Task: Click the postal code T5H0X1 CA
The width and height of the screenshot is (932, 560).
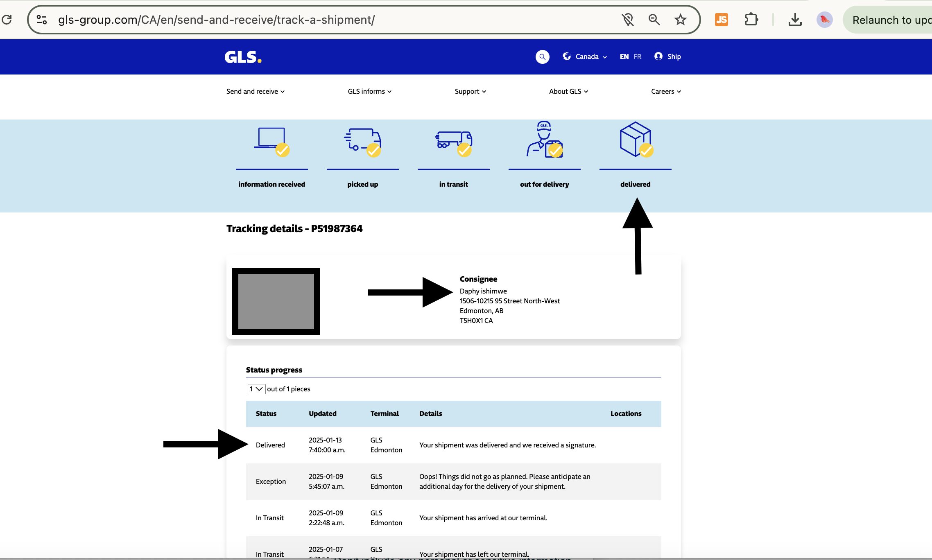Action: click(476, 321)
